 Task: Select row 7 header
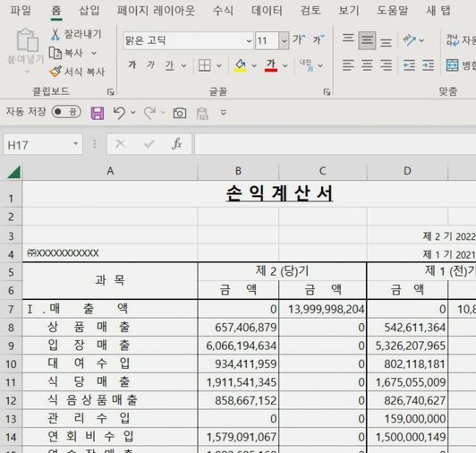coord(11,309)
